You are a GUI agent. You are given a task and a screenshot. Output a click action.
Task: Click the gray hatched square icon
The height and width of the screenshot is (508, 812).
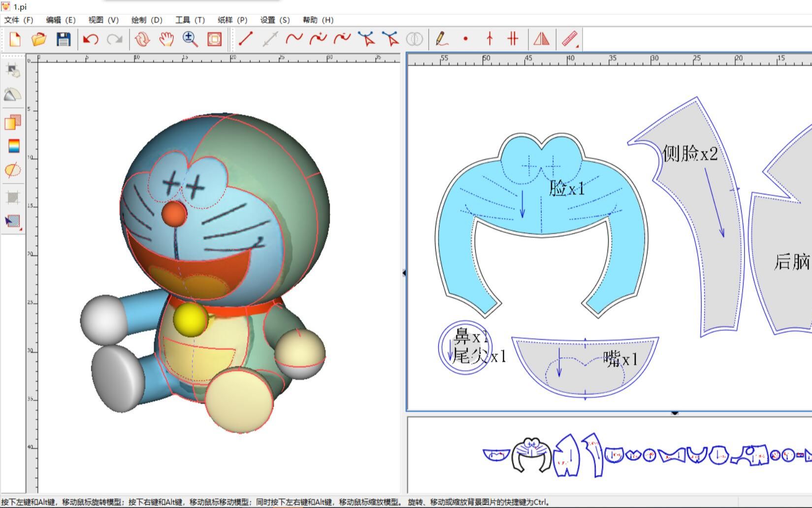pyautogui.click(x=13, y=198)
